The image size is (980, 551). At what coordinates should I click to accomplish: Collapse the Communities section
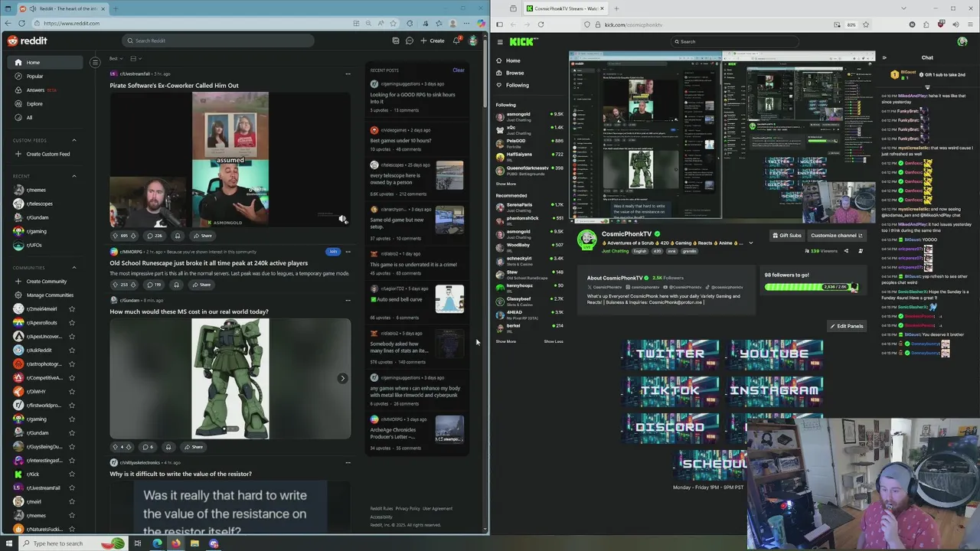(x=74, y=268)
